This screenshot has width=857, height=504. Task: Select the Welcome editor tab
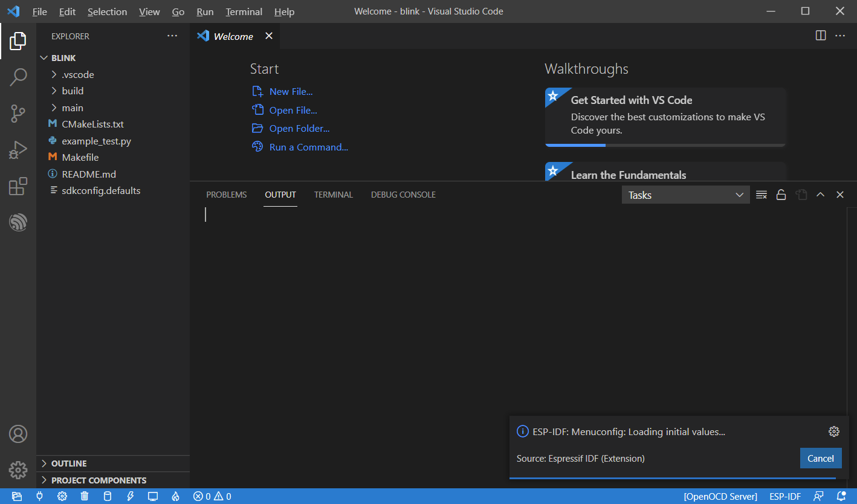click(x=233, y=36)
